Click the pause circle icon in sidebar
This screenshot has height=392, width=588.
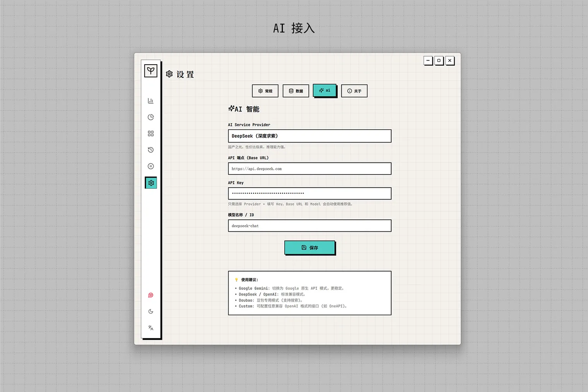pyautogui.click(x=151, y=166)
